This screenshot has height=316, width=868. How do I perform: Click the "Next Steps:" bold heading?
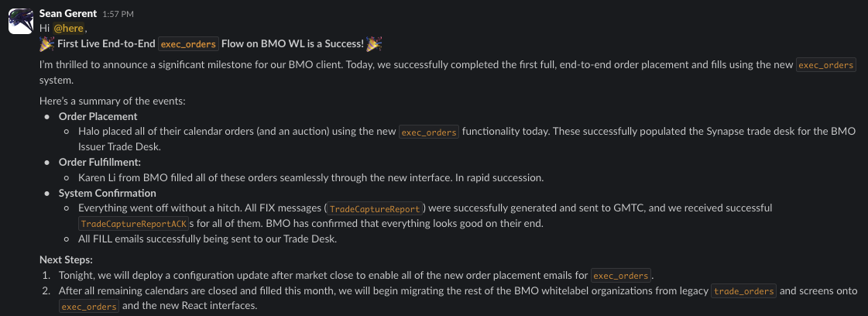tap(66, 259)
